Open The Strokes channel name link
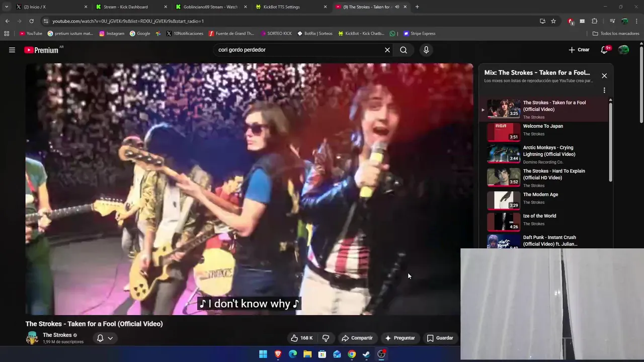The width and height of the screenshot is (644, 362). pyautogui.click(x=57, y=335)
